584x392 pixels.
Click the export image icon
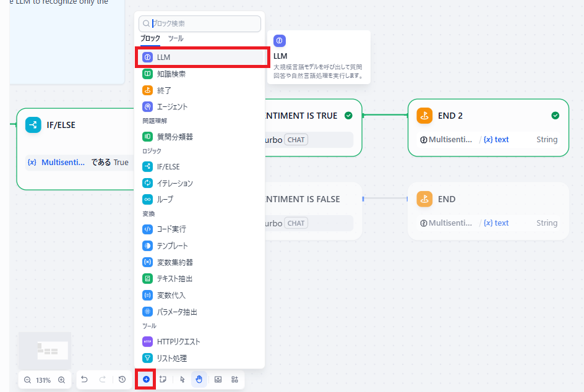coord(218,380)
